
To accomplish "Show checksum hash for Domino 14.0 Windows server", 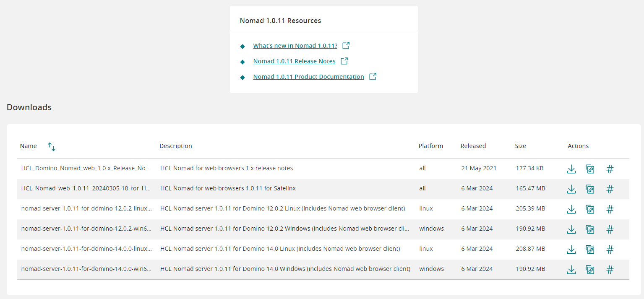I will pyautogui.click(x=610, y=270).
